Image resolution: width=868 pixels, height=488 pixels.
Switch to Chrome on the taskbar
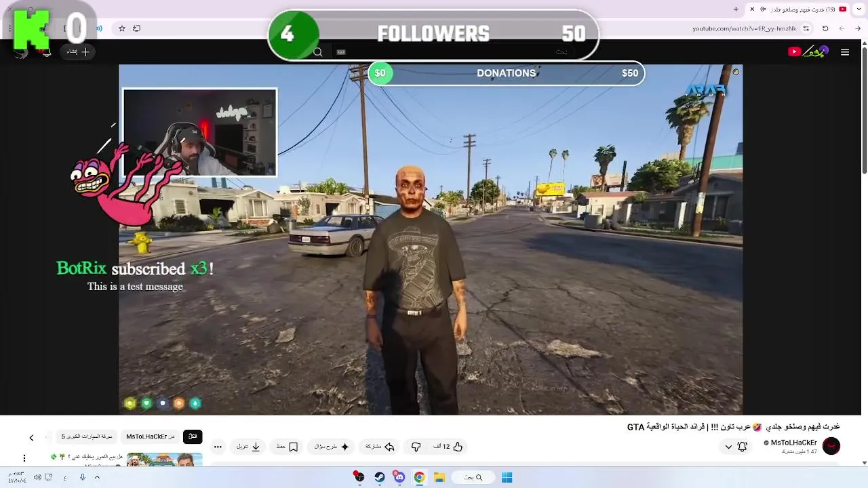click(x=419, y=477)
